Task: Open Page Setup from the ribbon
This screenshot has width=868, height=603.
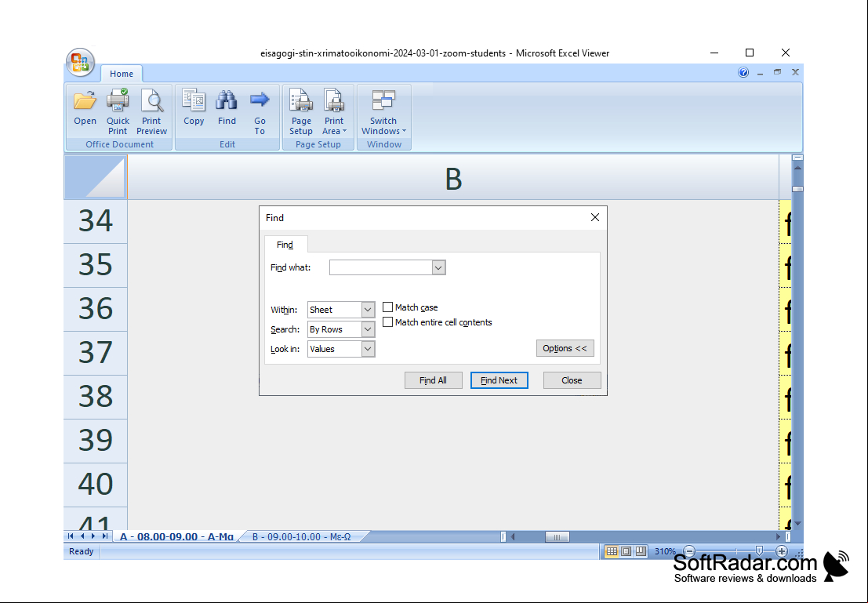Action: click(301, 112)
